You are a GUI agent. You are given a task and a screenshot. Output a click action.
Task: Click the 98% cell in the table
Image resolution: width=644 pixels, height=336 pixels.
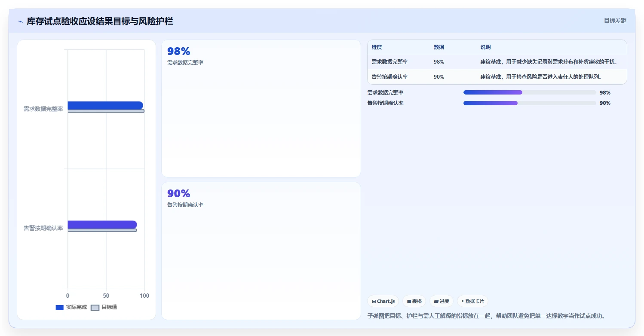pos(439,62)
